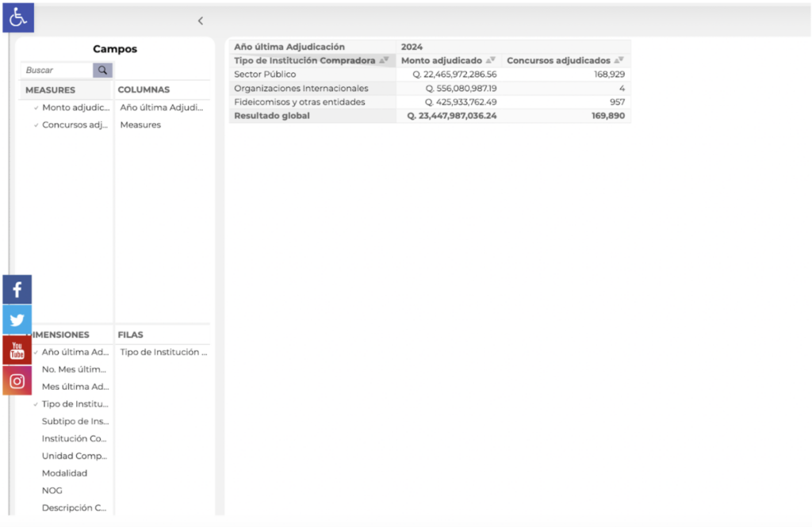The width and height of the screenshot is (812, 527).
Task: Click the Measures item under Columnas
Action: 140,124
